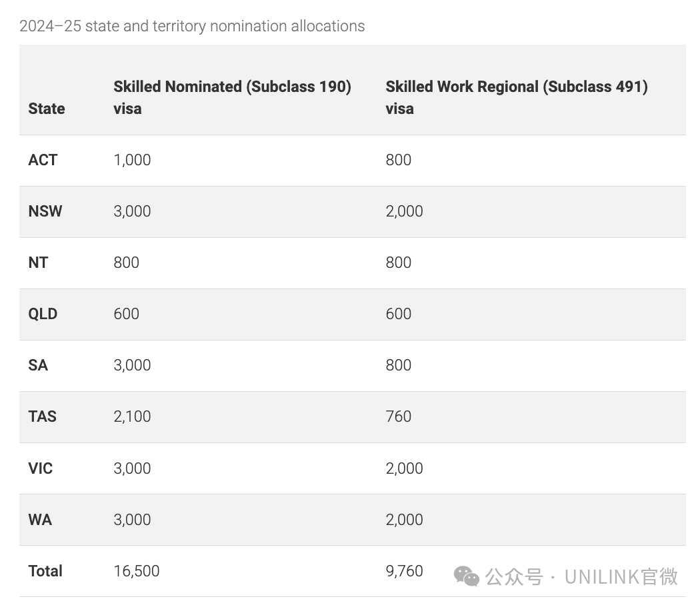This screenshot has height=605, width=700.
Task: Select TAS 2,100 Subclass 190 value
Action: 132,416
